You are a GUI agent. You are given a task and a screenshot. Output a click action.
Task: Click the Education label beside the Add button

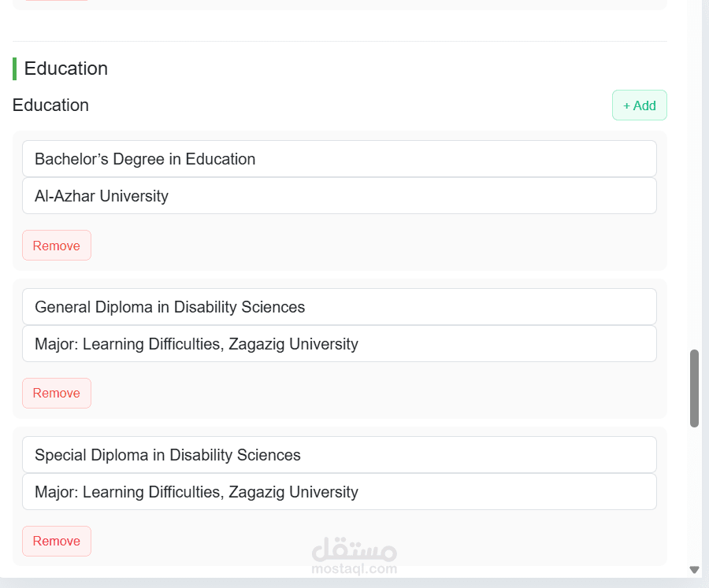(51, 105)
